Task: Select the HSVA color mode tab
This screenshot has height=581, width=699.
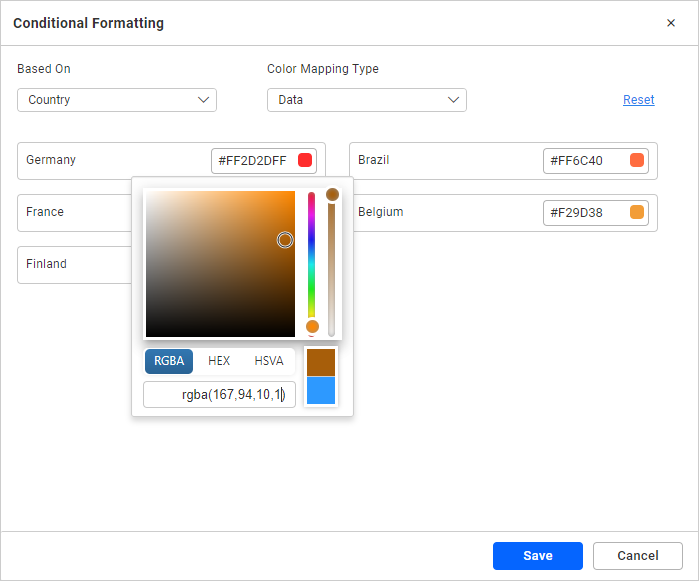Action: pyautogui.click(x=269, y=361)
